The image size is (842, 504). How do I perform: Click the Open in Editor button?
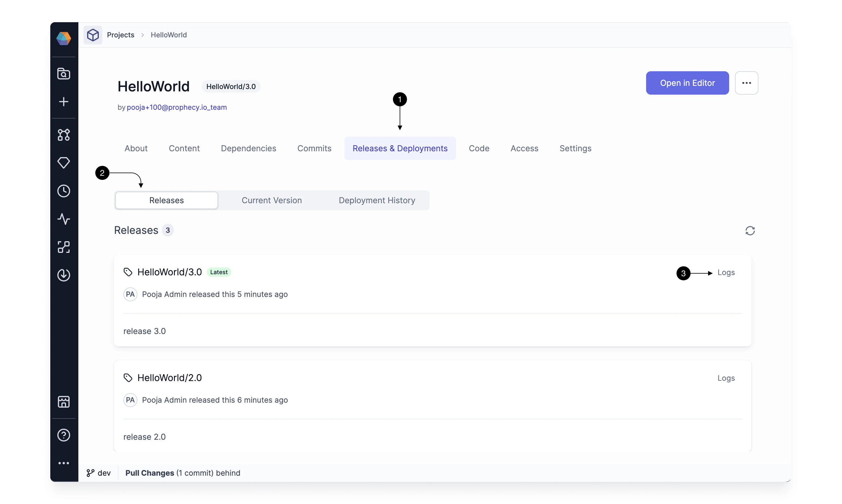[x=687, y=83]
